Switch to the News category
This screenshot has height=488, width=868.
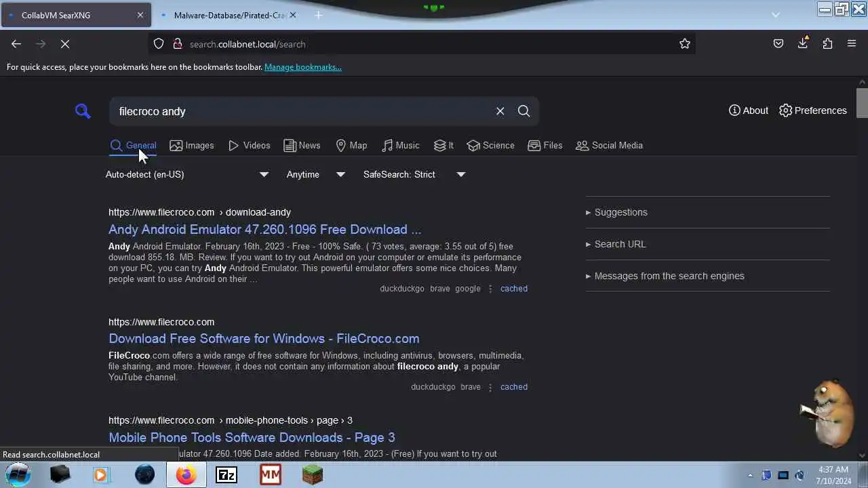[x=302, y=145]
